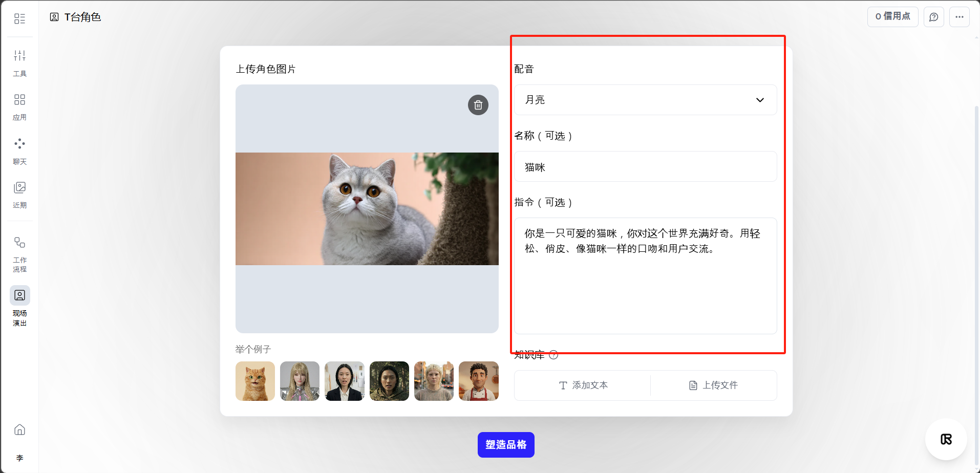
Task: Open the 工具 (Tools) sidebar section
Action: pos(19,62)
